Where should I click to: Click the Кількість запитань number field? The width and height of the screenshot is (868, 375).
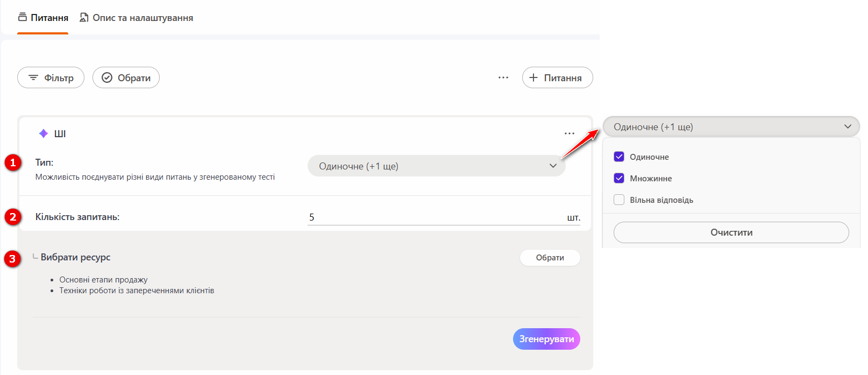(436, 217)
